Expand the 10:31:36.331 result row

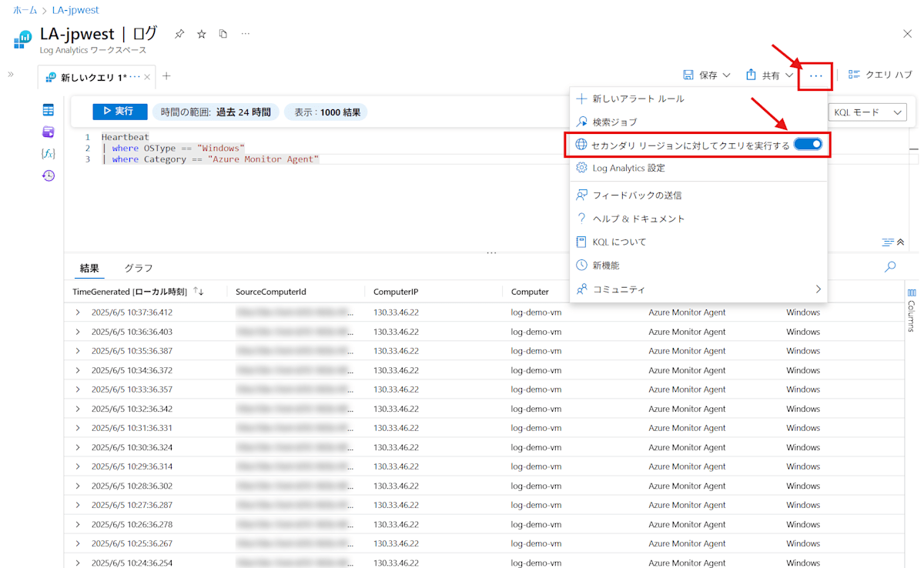77,428
